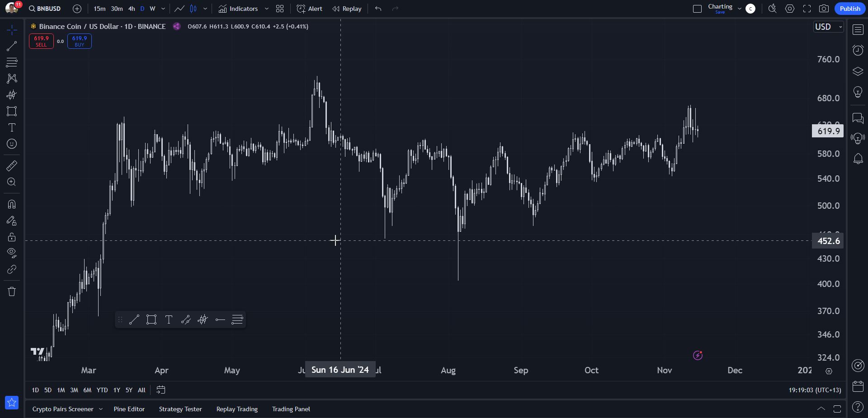Open forecasting and measurement tools

click(x=12, y=95)
